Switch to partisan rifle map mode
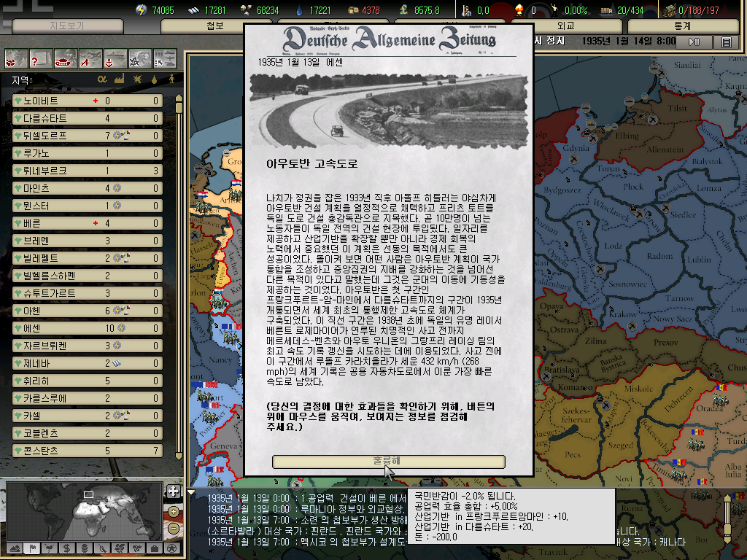The height and width of the screenshot is (560, 747). pos(102,548)
